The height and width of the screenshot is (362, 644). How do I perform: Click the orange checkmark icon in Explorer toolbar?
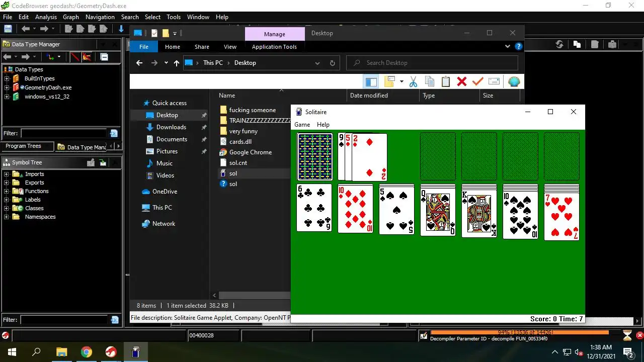pos(478,81)
